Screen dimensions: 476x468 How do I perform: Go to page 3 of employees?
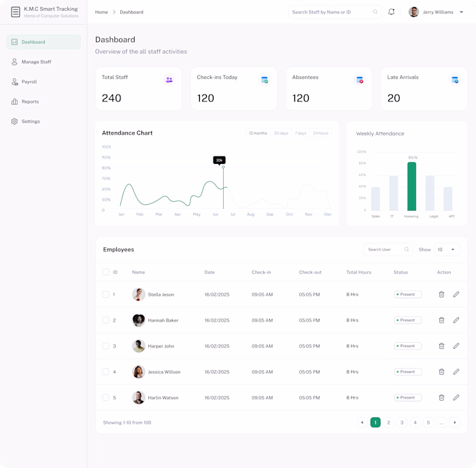[402, 422]
